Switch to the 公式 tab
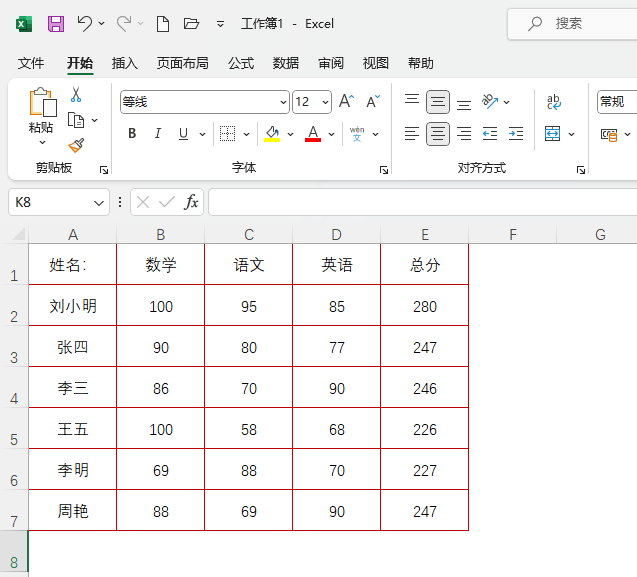This screenshot has height=577, width=637. tap(241, 63)
